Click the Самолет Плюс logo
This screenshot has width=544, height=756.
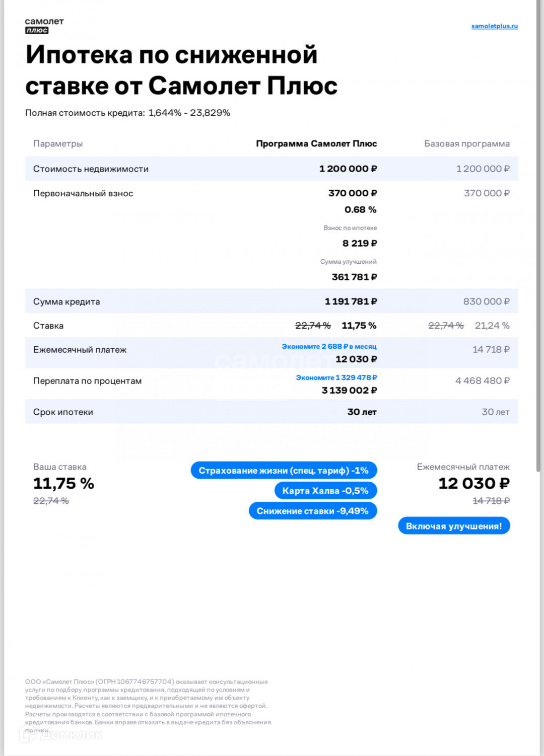tap(44, 26)
